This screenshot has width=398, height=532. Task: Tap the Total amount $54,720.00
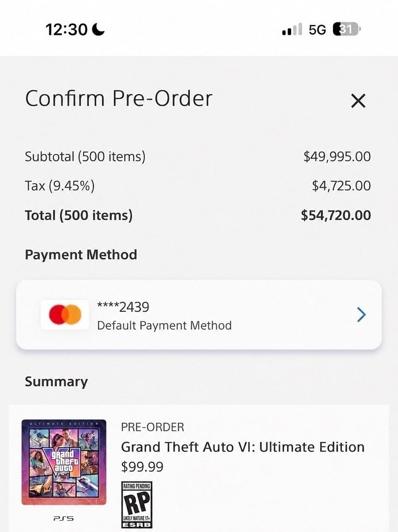(336, 215)
